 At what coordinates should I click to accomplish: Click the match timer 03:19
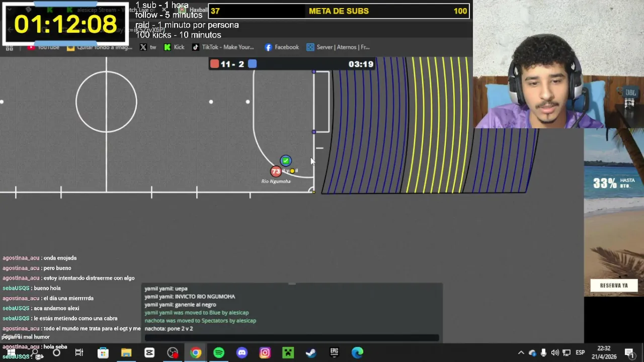[x=361, y=64]
